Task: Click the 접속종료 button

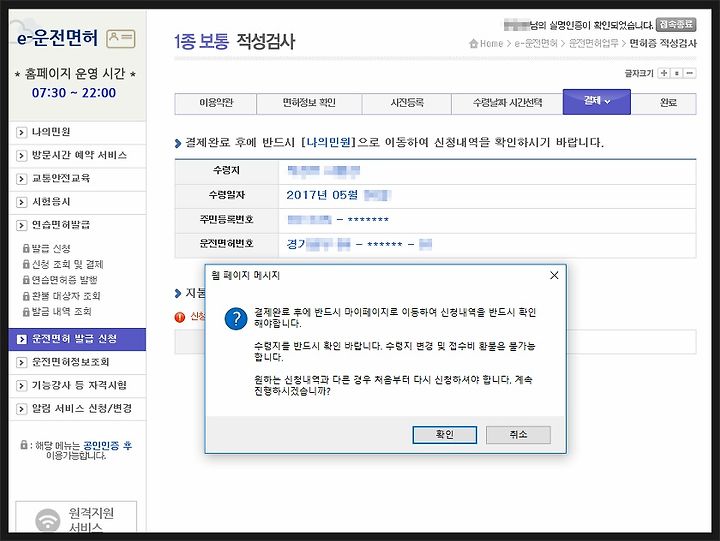Action: 676,24
